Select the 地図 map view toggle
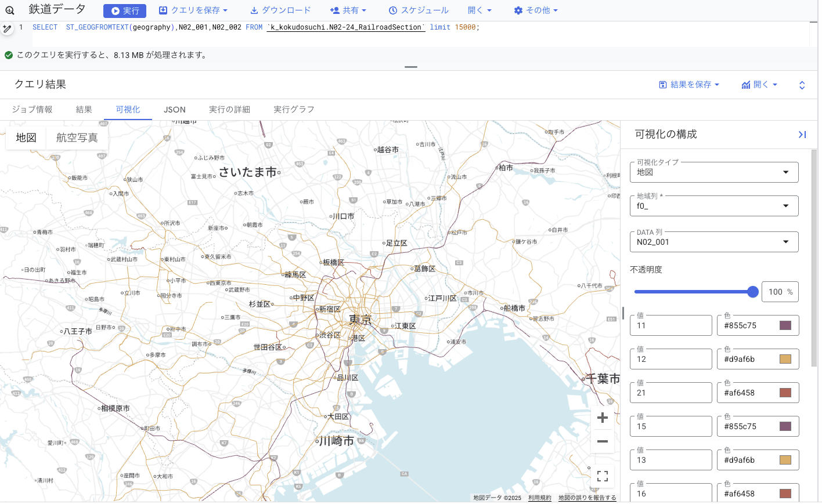 tap(26, 138)
